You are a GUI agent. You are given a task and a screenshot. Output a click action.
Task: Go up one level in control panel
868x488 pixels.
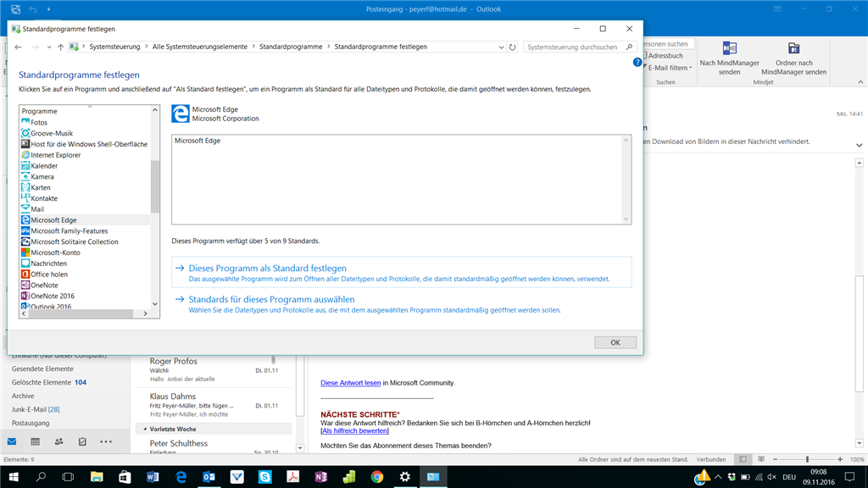pos(60,47)
